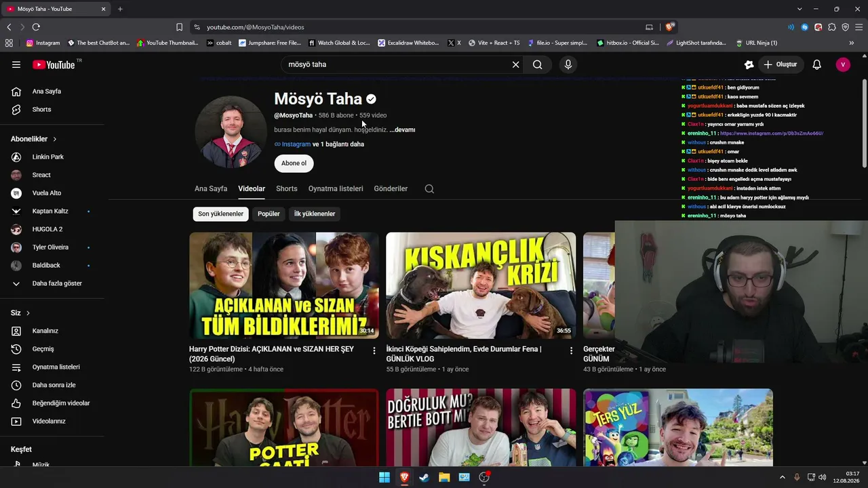
Task: Click the Mösyö Taha channel avatar
Action: click(x=231, y=131)
